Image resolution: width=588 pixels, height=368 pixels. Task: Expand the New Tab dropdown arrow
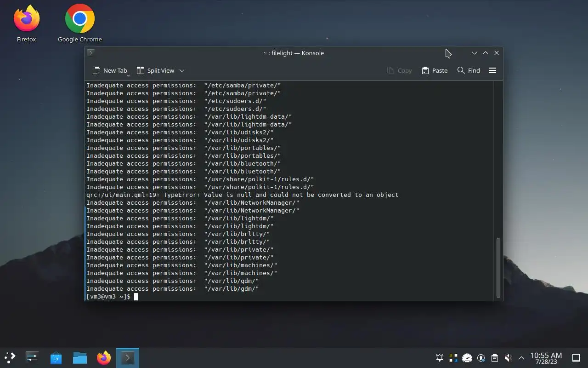tap(129, 75)
